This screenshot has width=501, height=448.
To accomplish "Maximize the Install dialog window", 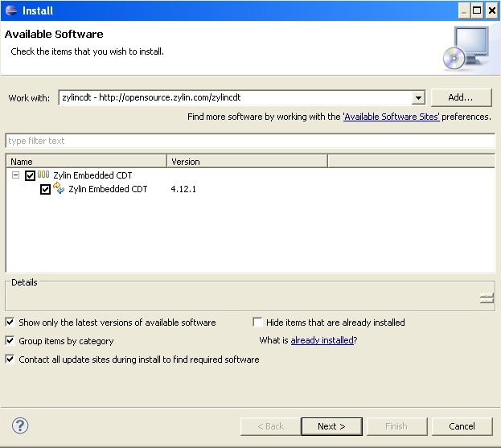I will click(477, 10).
